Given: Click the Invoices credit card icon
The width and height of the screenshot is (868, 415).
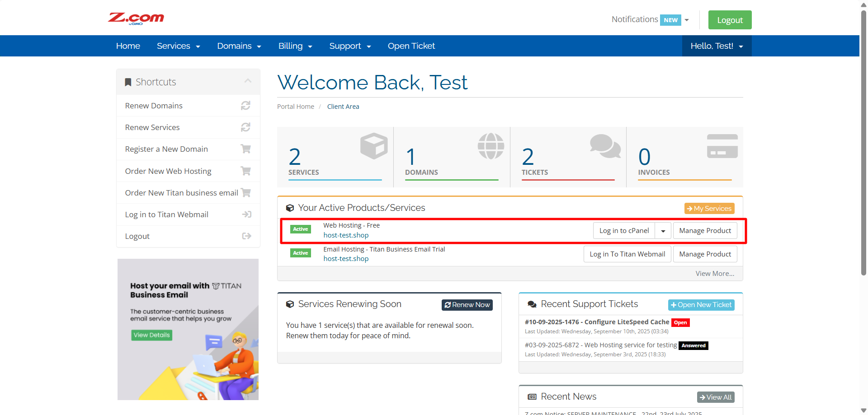Looking at the screenshot, I should click(x=722, y=146).
